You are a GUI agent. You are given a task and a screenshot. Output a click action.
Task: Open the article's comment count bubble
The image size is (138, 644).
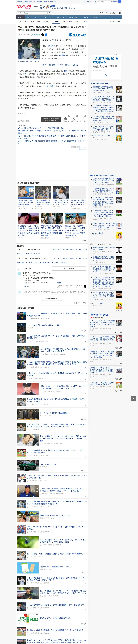click(x=33, y=35)
